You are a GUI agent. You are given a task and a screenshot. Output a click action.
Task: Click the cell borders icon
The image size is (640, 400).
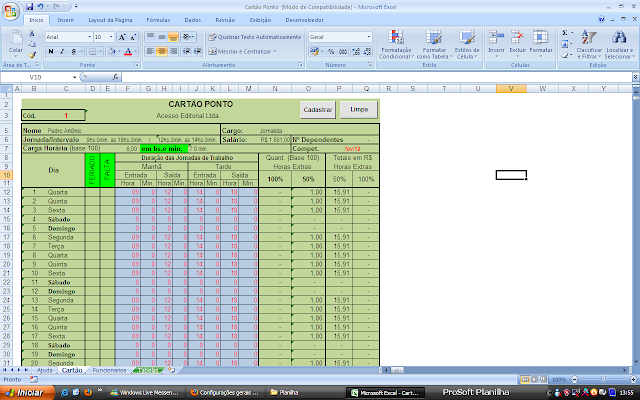coord(93,51)
